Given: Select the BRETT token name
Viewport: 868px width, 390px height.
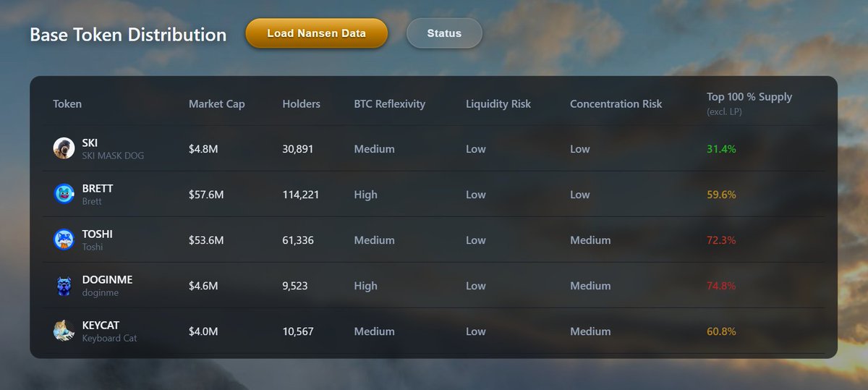Looking at the screenshot, I should (x=98, y=188).
